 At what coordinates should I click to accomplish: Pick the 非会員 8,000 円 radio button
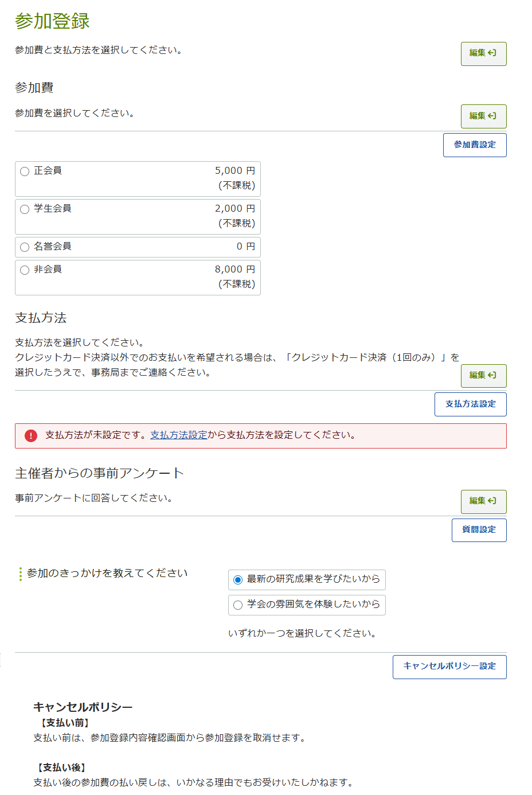pos(25,270)
